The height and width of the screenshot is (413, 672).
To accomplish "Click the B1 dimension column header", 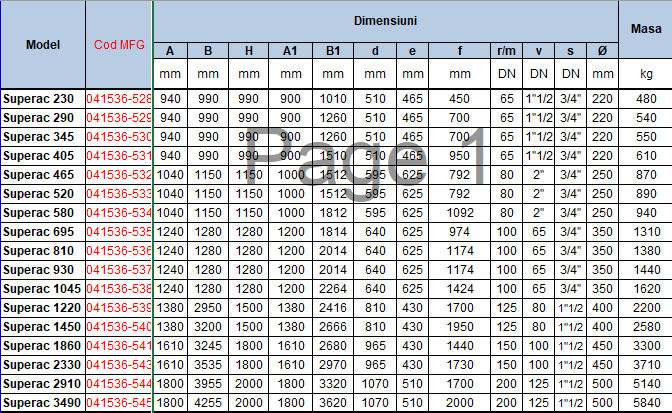I will tap(332, 51).
